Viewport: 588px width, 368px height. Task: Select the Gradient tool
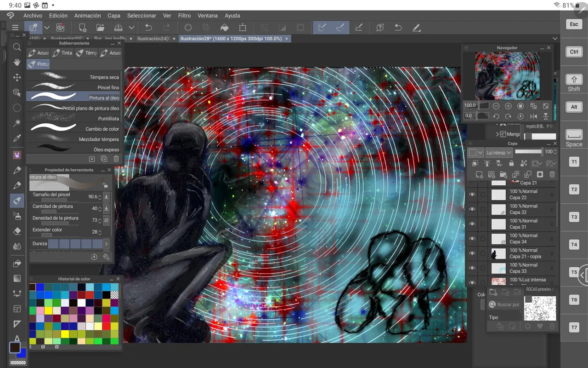(x=17, y=278)
